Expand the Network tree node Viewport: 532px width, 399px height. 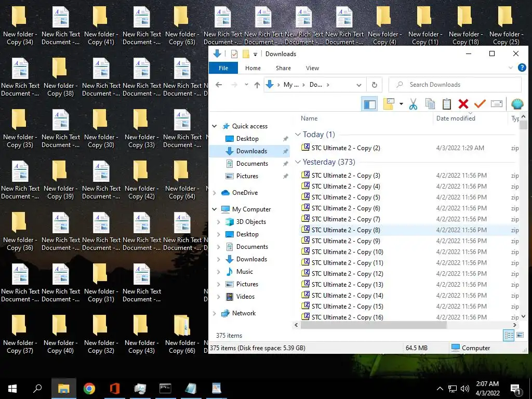[x=215, y=313]
